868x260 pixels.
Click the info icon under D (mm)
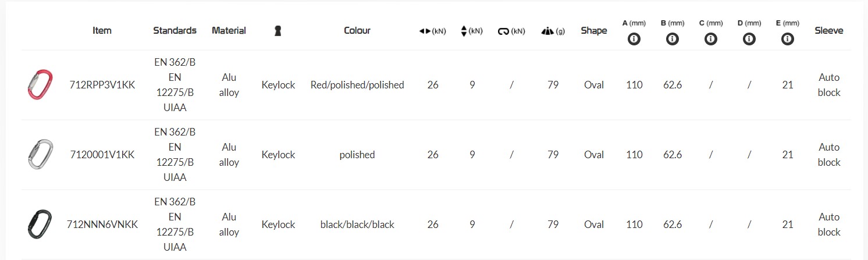749,40
